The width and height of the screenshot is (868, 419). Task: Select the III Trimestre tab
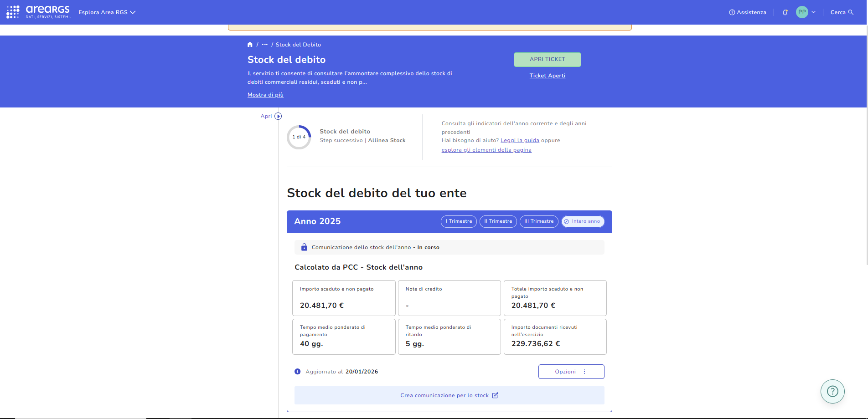tap(539, 221)
